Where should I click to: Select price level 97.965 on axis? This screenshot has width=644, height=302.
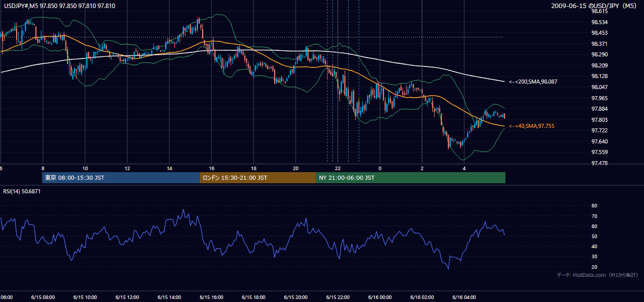tap(599, 98)
